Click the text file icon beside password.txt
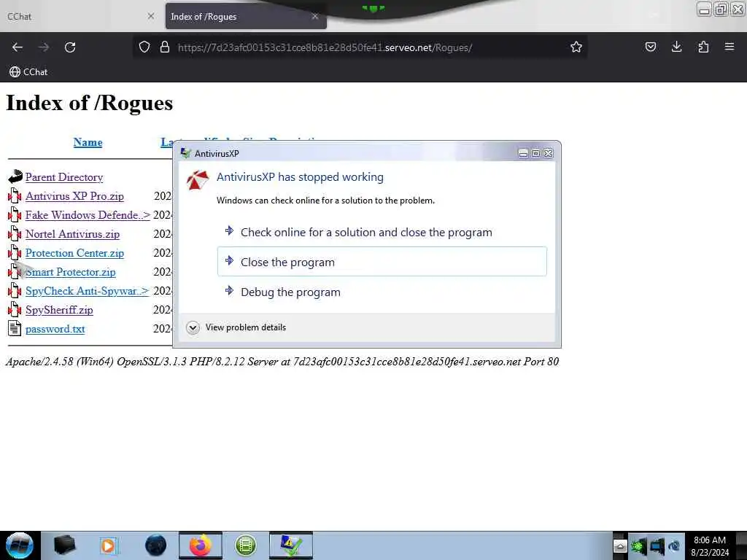The image size is (747, 560). (15, 329)
